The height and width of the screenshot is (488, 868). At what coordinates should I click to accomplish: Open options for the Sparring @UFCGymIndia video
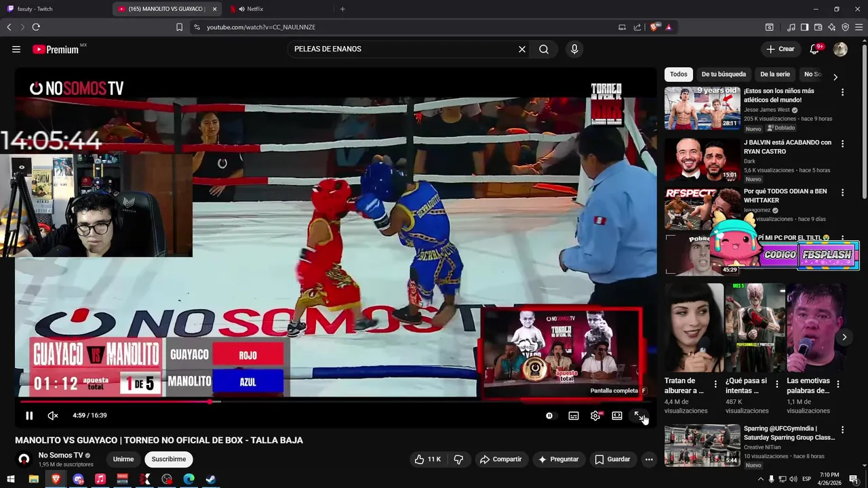(843, 430)
